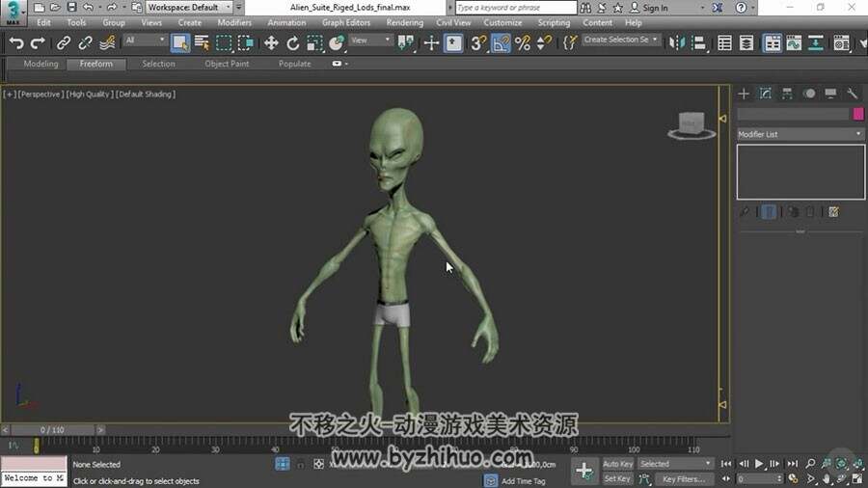This screenshot has height=488, width=868.
Task: Go to the start frame
Action: pos(726,464)
